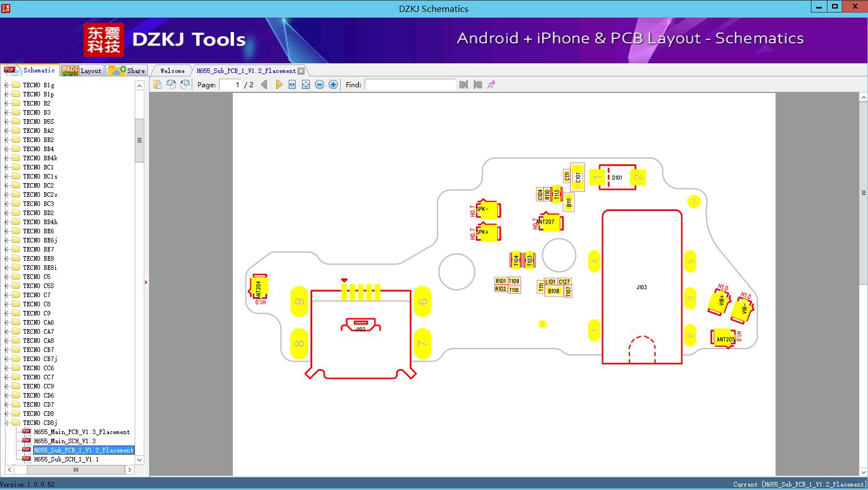Expand the TECNO BA2 folder
The height and width of the screenshot is (490, 868).
click(7, 131)
